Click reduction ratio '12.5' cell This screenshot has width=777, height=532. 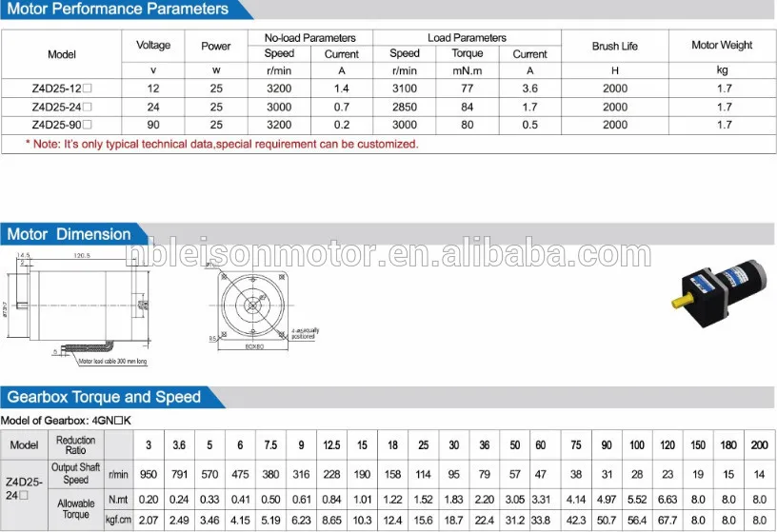(x=331, y=444)
